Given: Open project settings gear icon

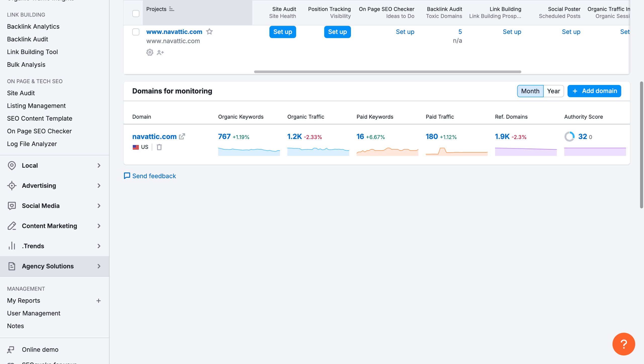Looking at the screenshot, I should [x=150, y=52].
